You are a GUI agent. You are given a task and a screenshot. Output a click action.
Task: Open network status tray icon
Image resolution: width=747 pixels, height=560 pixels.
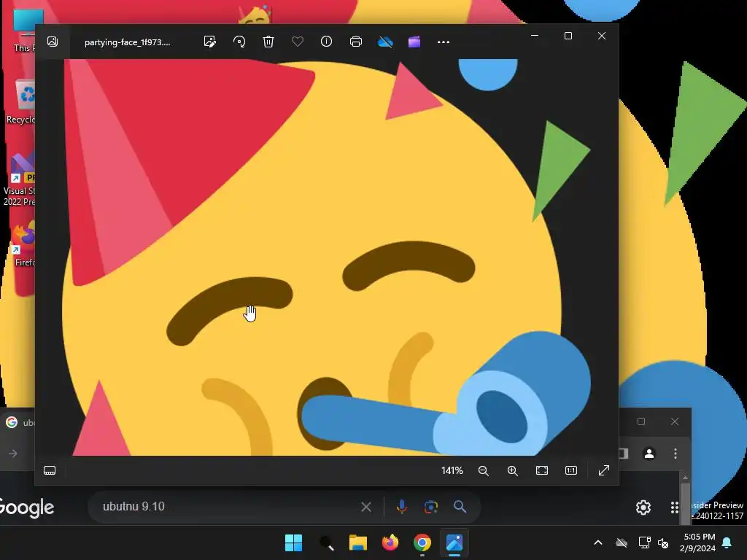[644, 542]
